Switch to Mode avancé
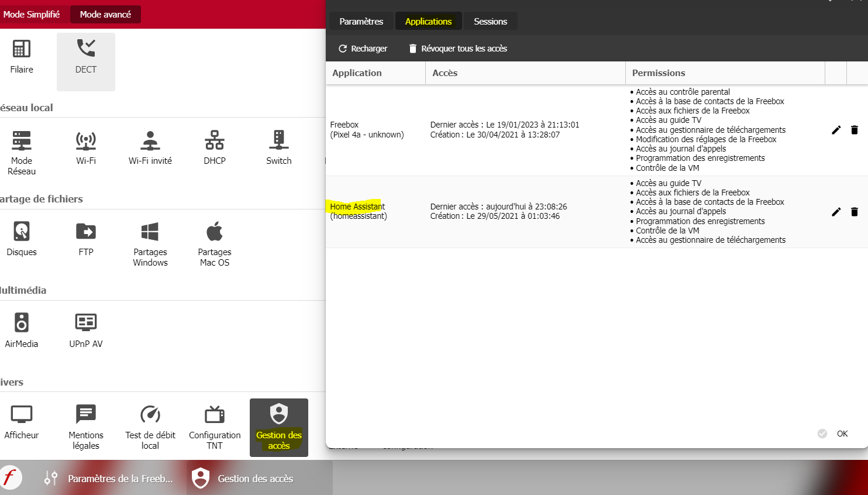 pyautogui.click(x=105, y=14)
